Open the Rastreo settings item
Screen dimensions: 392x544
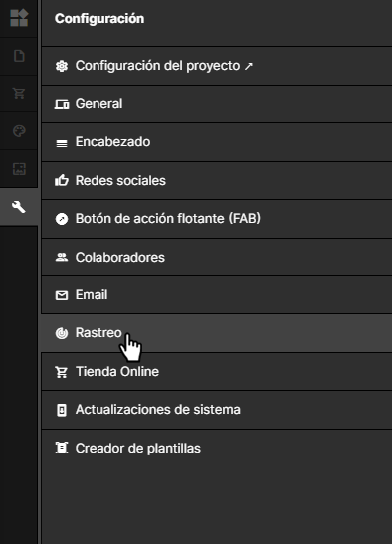pos(217,333)
